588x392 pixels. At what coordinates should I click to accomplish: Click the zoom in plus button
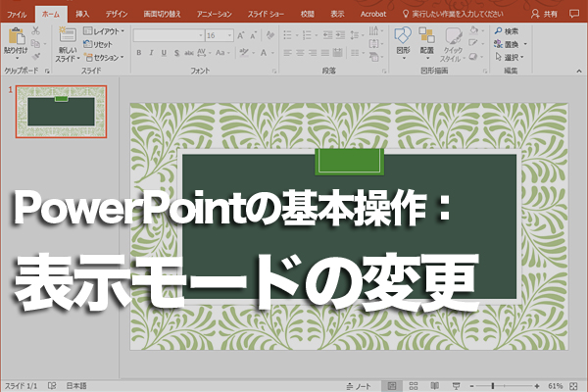(x=537, y=386)
